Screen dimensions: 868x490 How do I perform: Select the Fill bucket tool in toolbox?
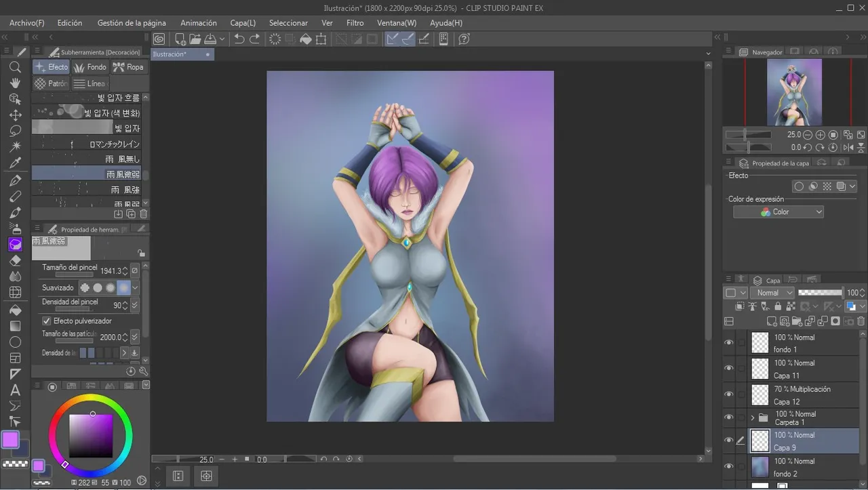pyautogui.click(x=15, y=310)
